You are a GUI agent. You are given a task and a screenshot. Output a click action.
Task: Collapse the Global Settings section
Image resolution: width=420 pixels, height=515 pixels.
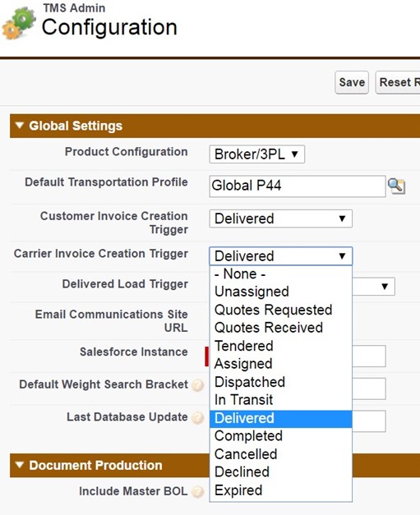20,126
